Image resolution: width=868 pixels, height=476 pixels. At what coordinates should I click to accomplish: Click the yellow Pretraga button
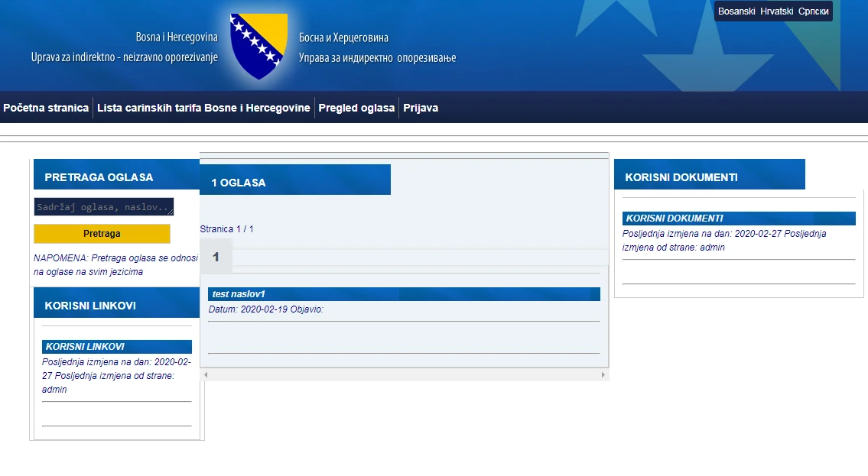(x=102, y=234)
